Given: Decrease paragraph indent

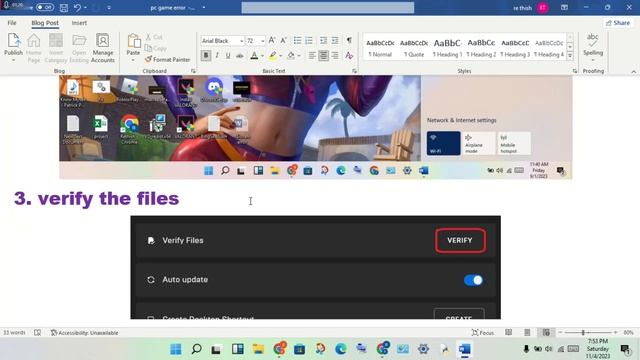Looking at the screenshot, I should pos(323,40).
